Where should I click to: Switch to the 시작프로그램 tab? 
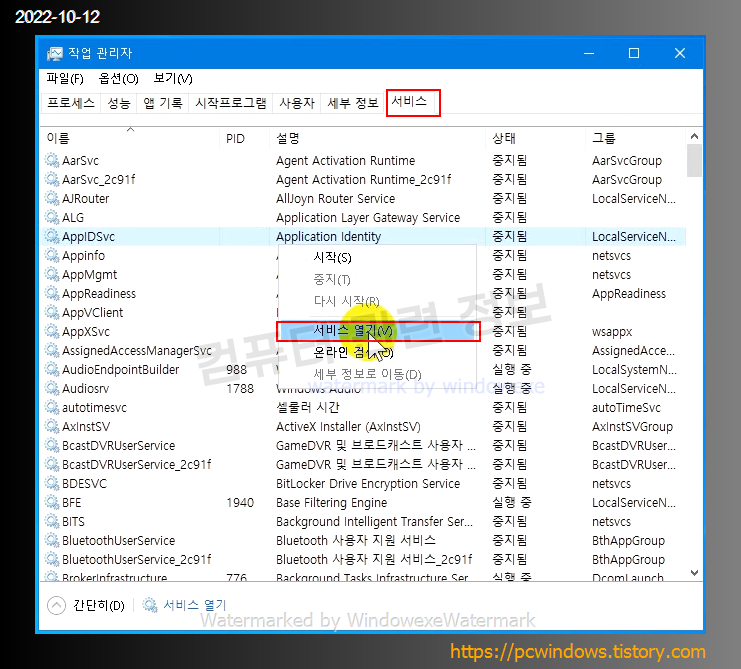coord(231,103)
